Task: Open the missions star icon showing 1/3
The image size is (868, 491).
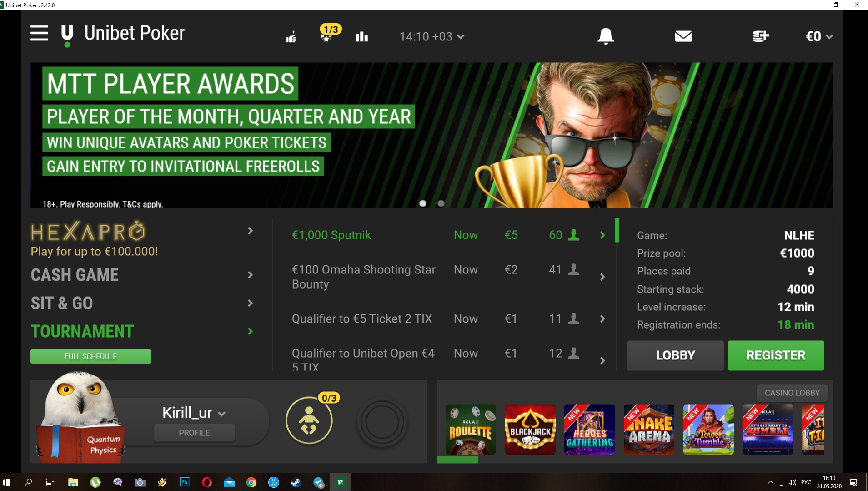Action: coord(330,33)
